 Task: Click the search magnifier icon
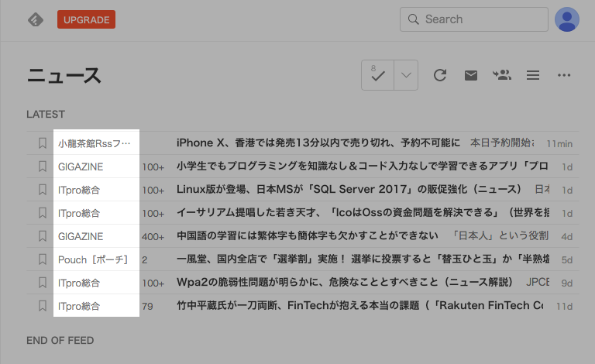click(413, 19)
